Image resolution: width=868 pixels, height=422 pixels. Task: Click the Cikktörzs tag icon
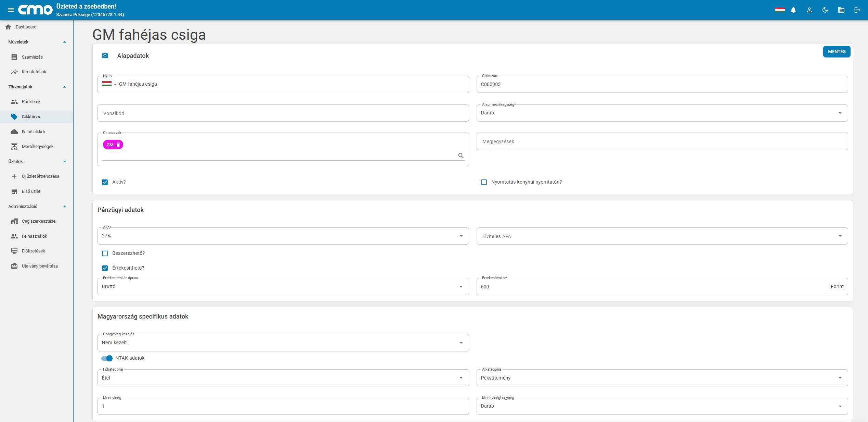pos(14,117)
